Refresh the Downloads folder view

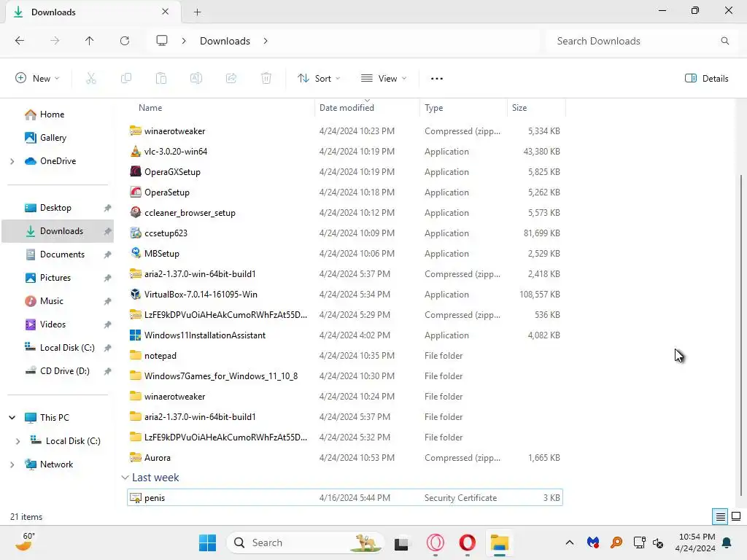click(x=125, y=41)
